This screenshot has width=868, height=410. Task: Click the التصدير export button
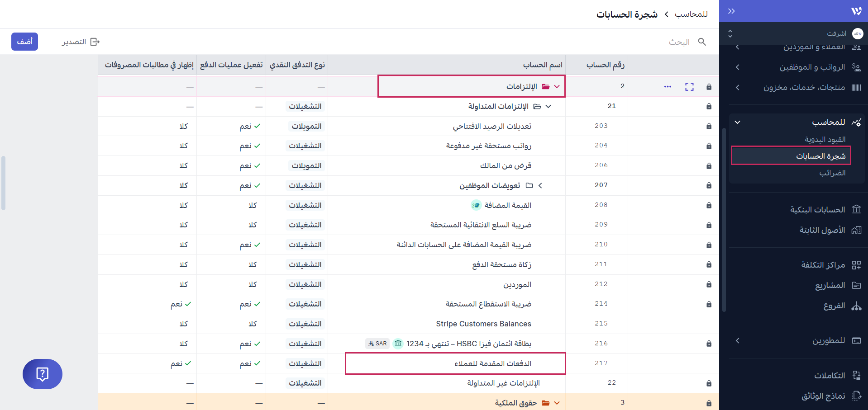click(81, 42)
